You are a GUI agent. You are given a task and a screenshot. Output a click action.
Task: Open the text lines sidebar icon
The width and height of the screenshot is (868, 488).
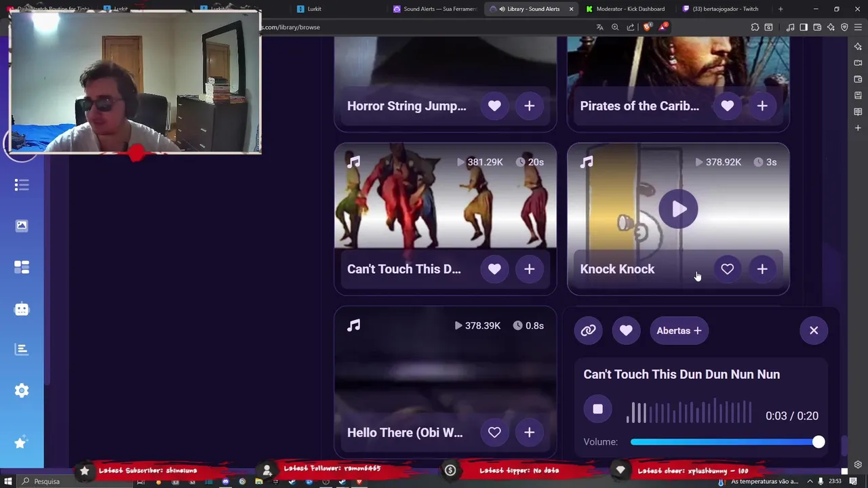click(x=22, y=349)
